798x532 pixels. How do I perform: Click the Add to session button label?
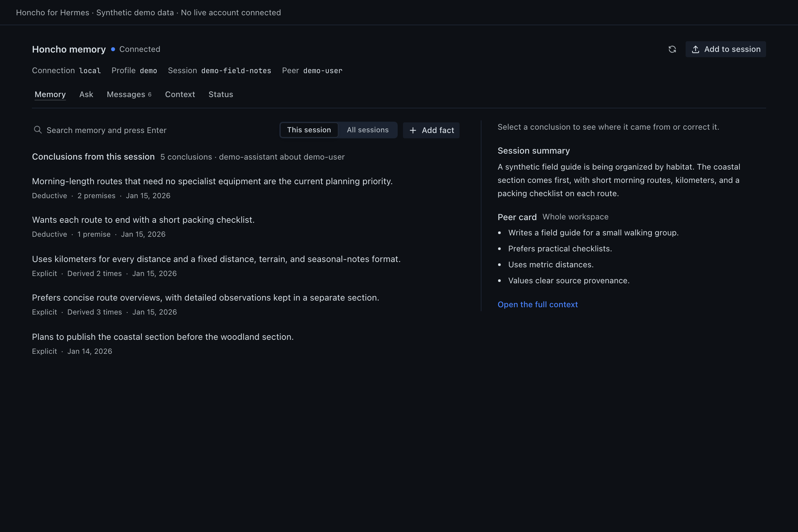pyautogui.click(x=732, y=49)
